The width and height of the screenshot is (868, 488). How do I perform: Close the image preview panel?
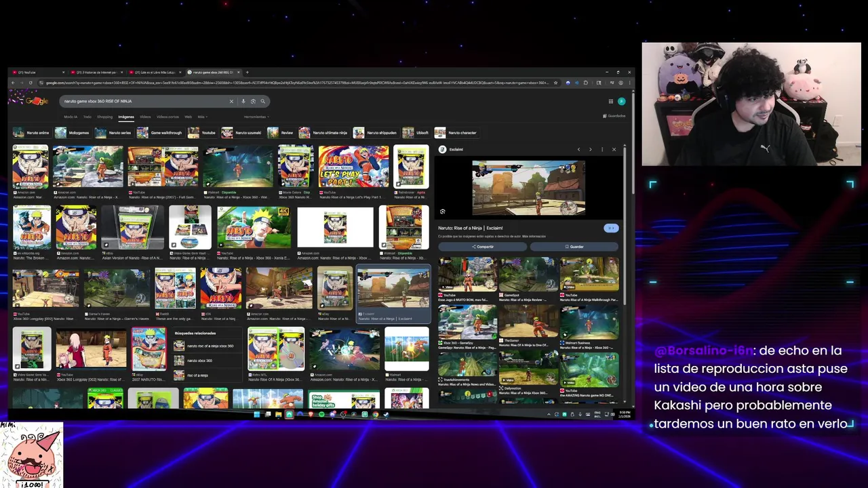[x=614, y=149]
